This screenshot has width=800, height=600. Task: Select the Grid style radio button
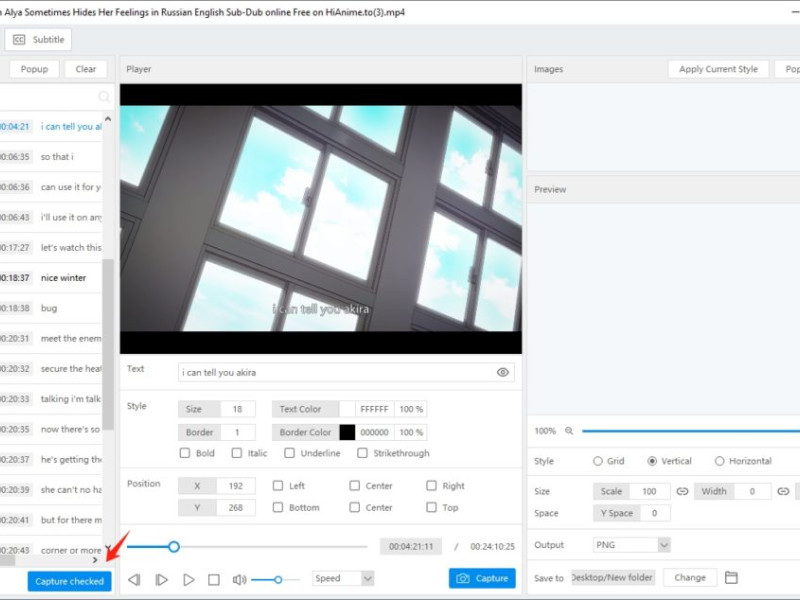pyautogui.click(x=597, y=461)
